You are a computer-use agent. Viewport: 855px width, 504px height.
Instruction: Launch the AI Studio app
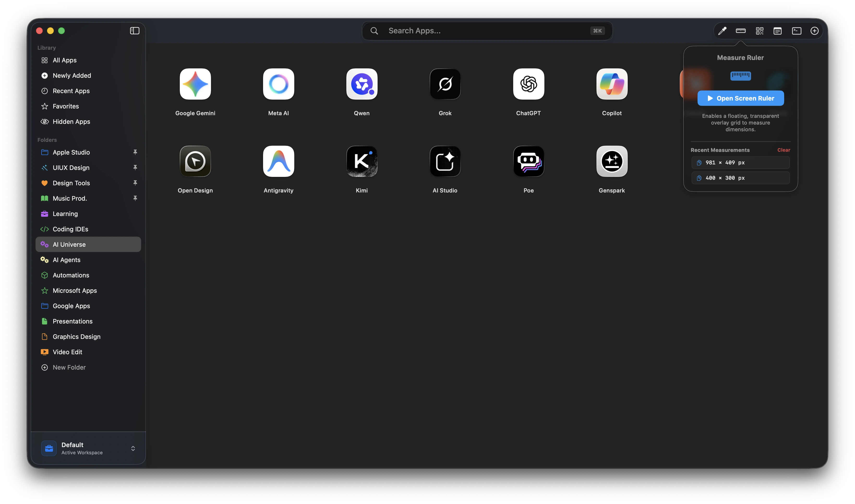(445, 161)
